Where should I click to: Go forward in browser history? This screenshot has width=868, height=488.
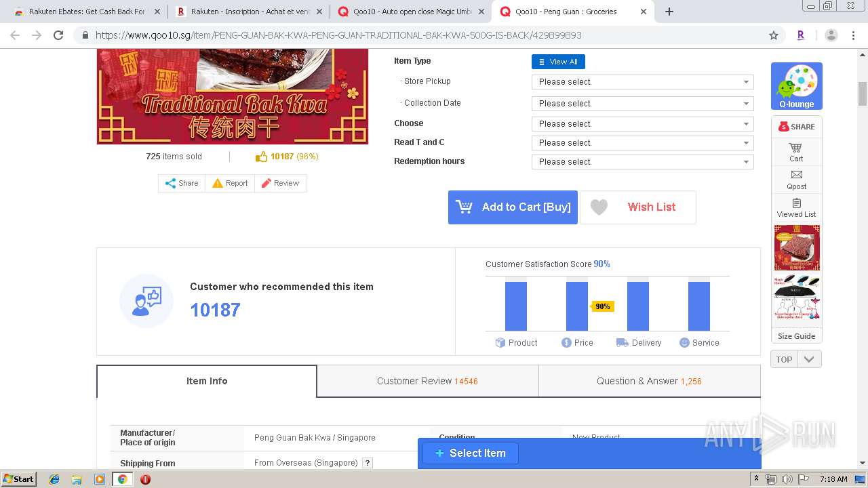[37, 35]
